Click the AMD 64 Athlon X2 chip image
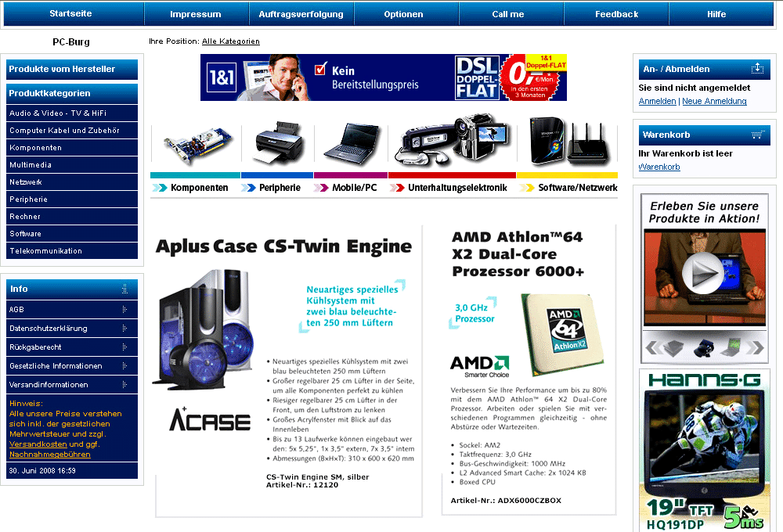This screenshot has height=532, width=783. (x=563, y=333)
